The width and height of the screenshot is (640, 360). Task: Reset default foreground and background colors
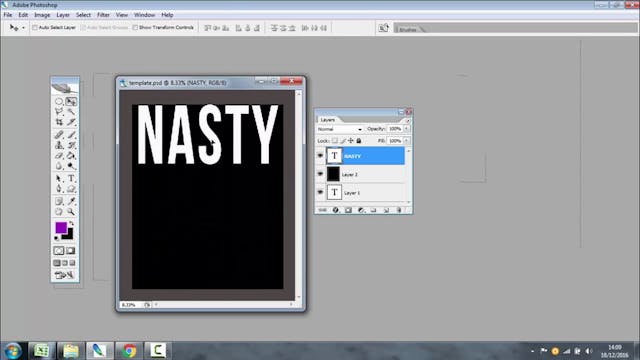[57, 238]
